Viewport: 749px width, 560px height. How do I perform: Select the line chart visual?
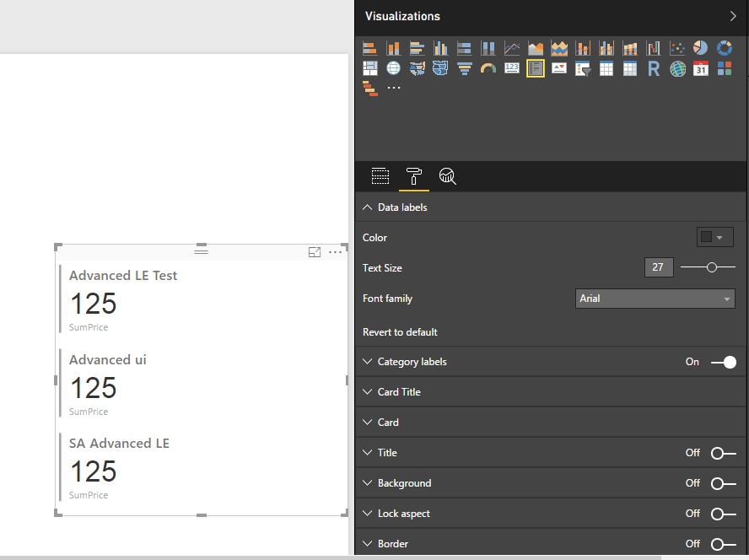point(512,48)
